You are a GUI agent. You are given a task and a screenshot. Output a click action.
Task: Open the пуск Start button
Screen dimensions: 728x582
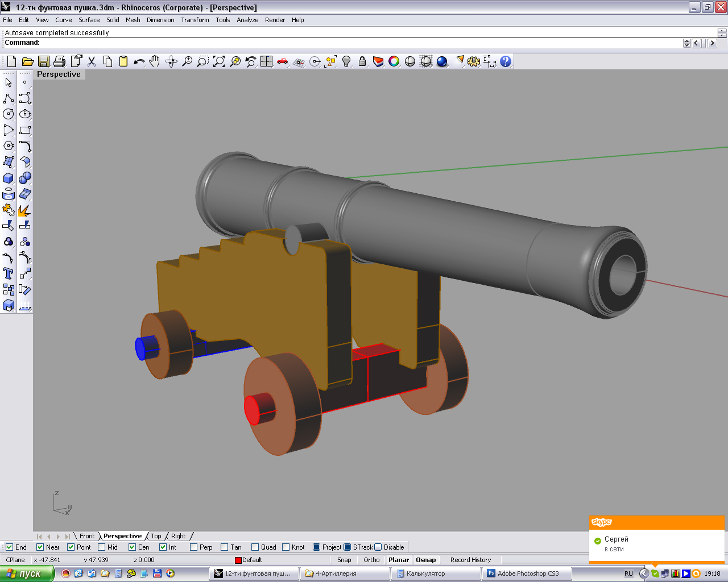tap(27, 573)
